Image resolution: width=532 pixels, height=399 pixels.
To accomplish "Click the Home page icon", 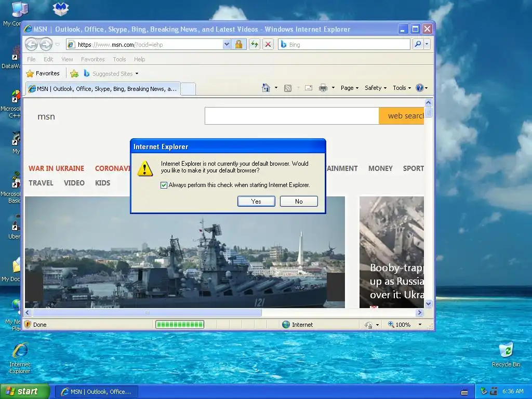I will click(x=265, y=88).
